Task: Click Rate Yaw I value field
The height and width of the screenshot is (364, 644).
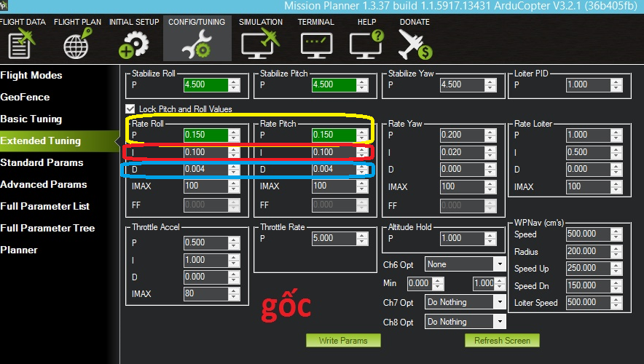Action: click(462, 152)
